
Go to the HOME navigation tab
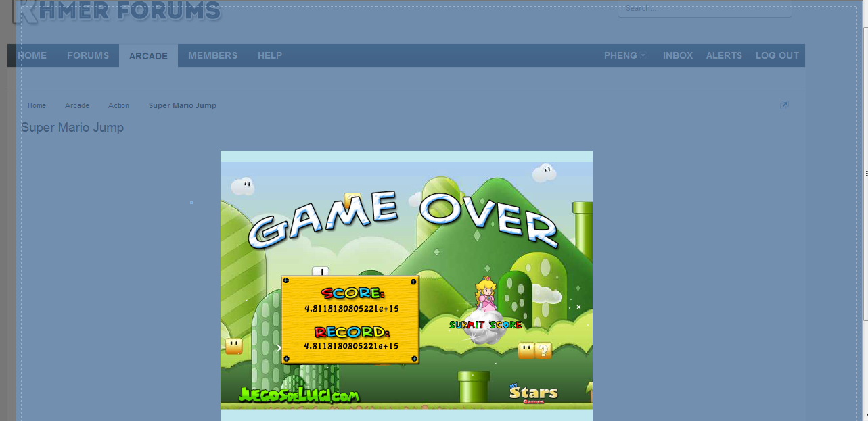[x=32, y=55]
